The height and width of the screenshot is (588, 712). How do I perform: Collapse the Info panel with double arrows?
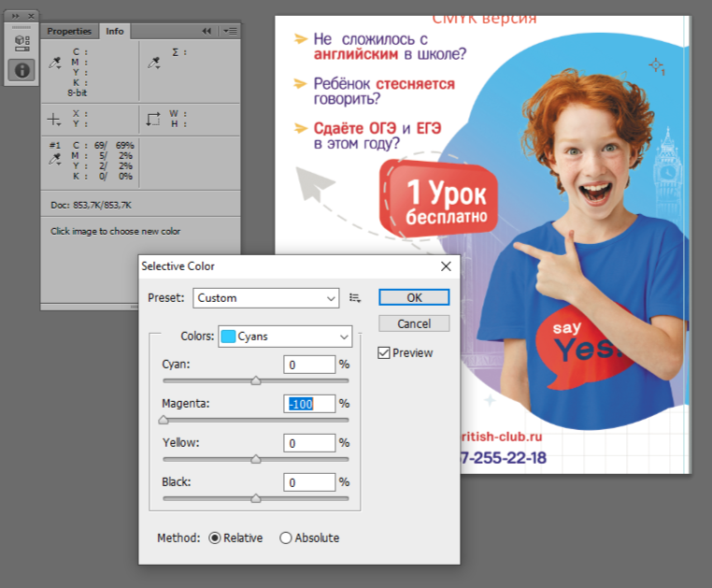tap(206, 31)
